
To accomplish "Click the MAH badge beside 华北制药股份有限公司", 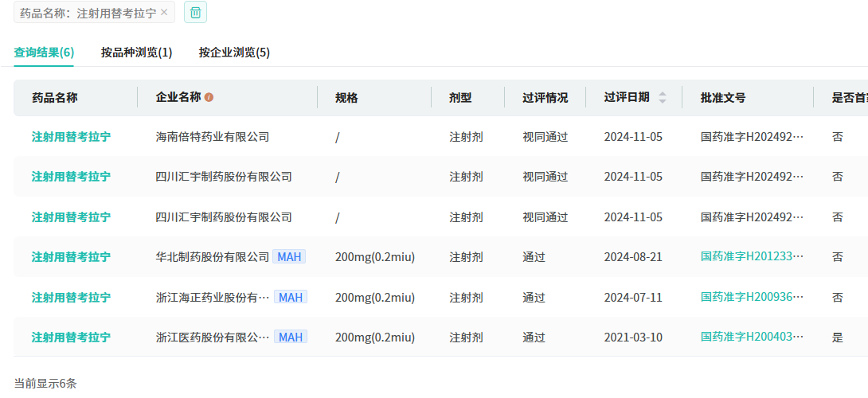I will click(289, 257).
